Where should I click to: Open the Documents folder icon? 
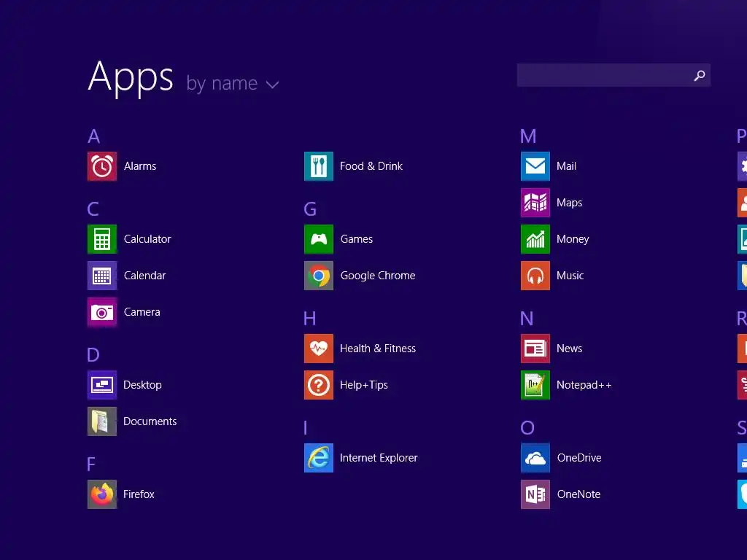point(102,421)
